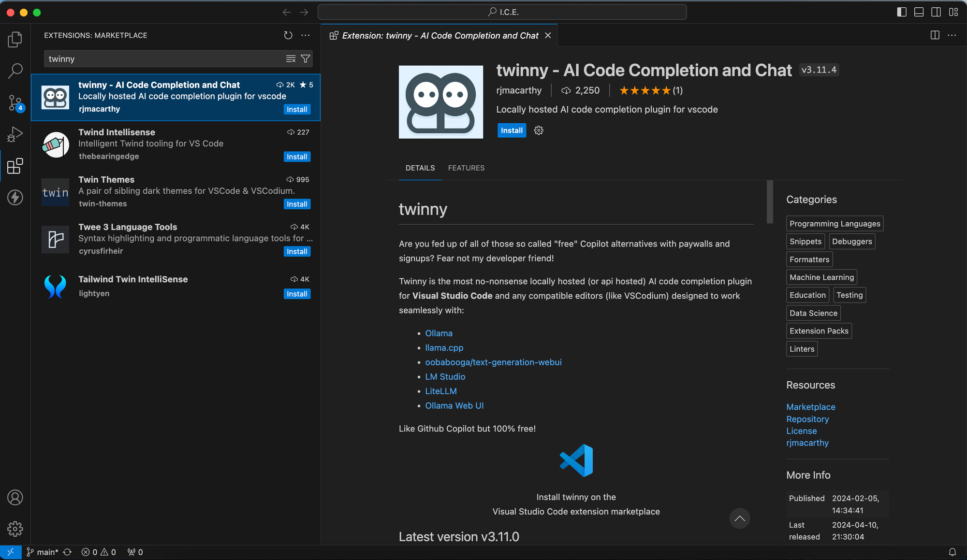Select the Data Science category tag
Screen dimensions: 967x560
coord(813,313)
